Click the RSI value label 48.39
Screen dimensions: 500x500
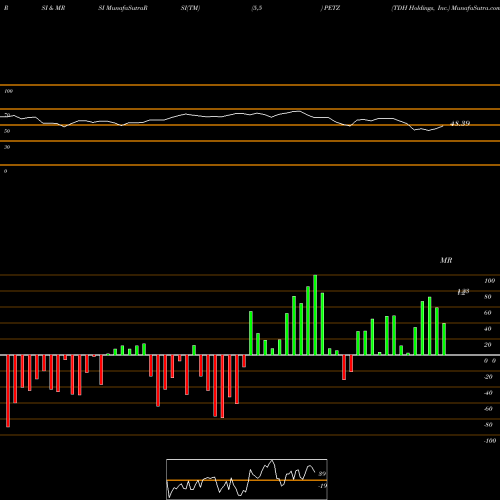pos(460,123)
